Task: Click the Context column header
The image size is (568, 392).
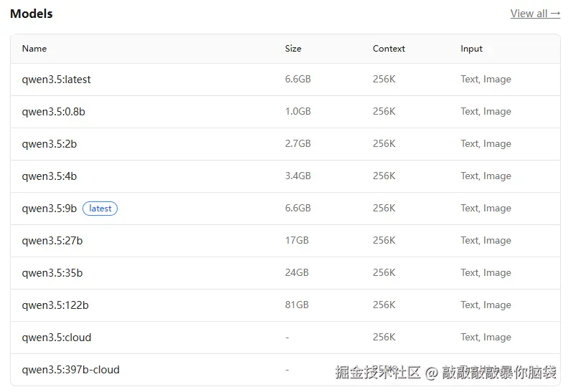Action: coord(389,49)
